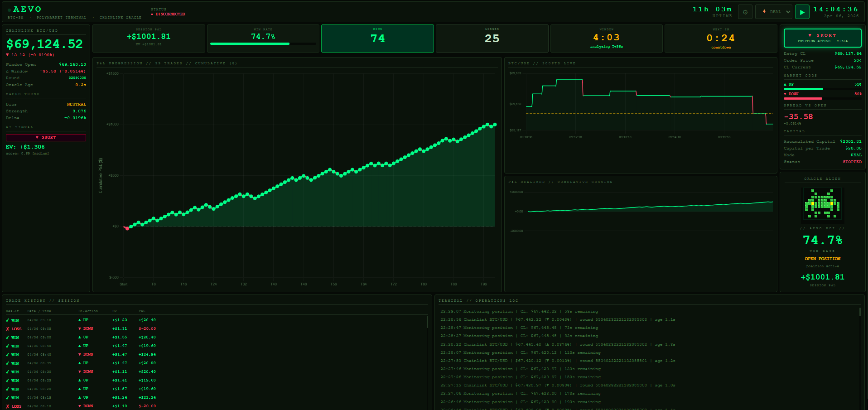Click the red X icon on a LOSS trade
This screenshot has height=410, width=868.
click(x=7, y=328)
